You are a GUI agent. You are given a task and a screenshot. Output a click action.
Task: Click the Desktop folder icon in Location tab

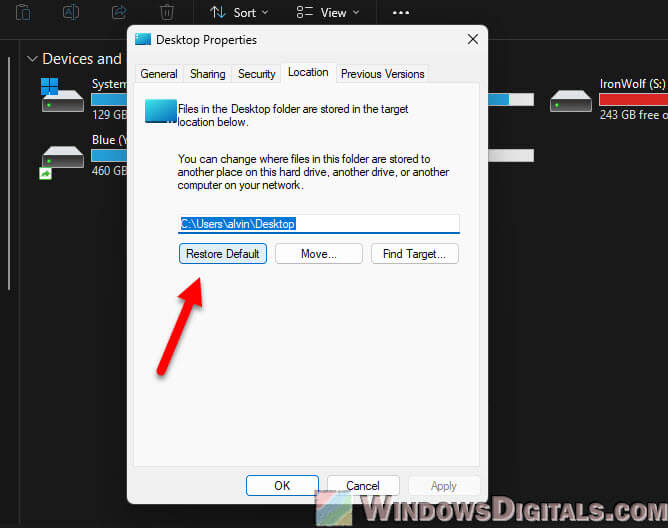coord(161,111)
